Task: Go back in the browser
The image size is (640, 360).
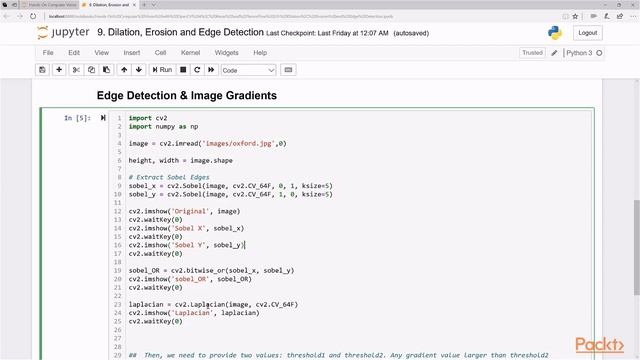Action: [6, 16]
